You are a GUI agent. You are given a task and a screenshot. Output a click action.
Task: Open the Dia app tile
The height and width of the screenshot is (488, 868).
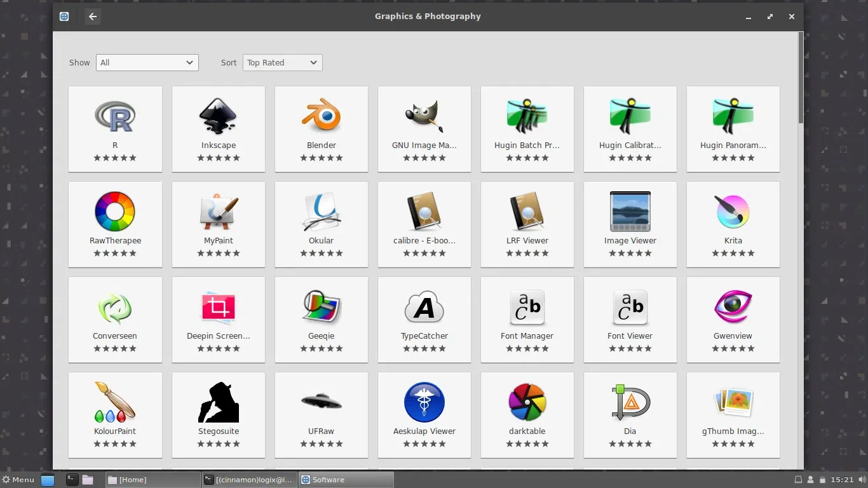[x=630, y=415]
